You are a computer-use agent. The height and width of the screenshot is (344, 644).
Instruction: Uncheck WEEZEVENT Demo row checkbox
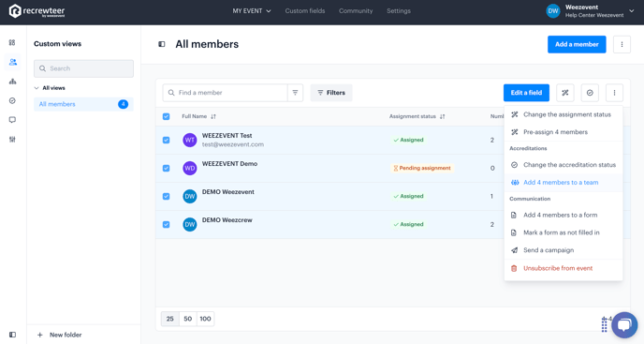click(167, 168)
